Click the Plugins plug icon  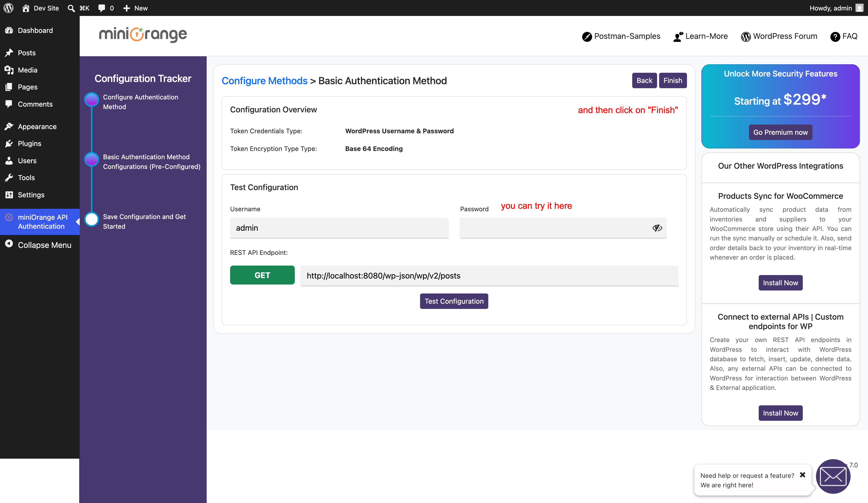9,143
